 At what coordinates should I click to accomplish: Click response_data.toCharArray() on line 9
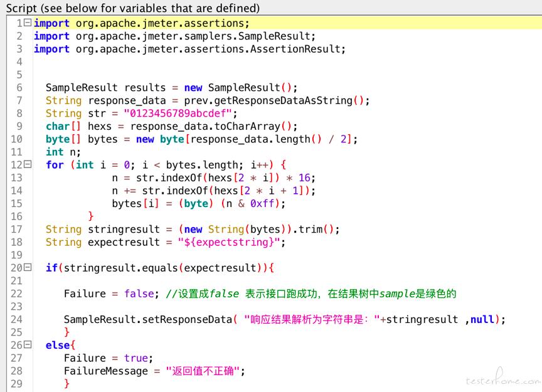tap(214, 127)
